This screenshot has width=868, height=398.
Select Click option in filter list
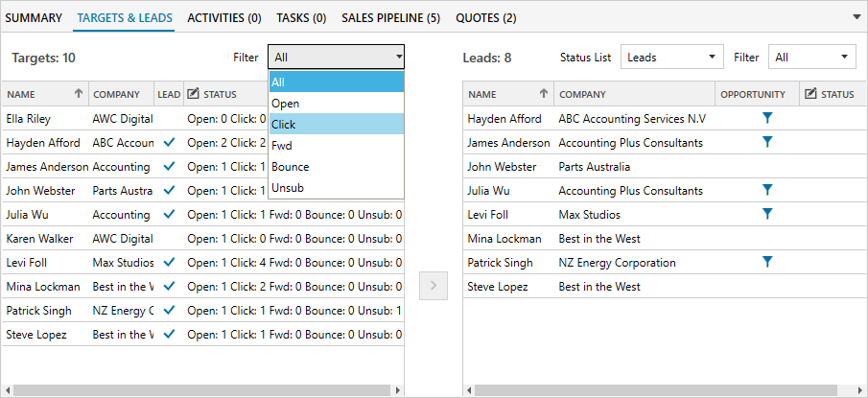[336, 124]
